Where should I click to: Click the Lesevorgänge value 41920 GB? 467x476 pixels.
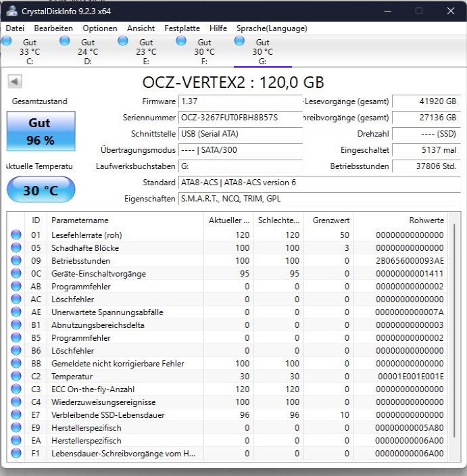click(x=426, y=101)
